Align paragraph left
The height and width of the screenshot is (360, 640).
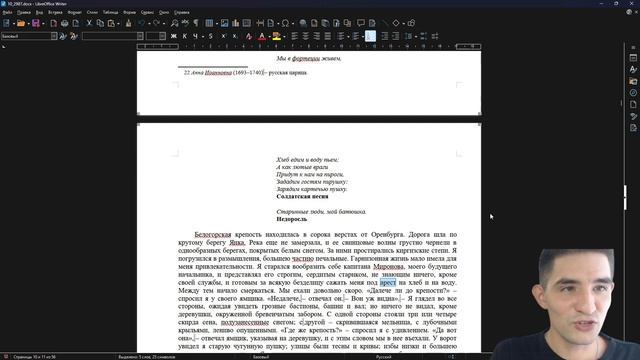[x=294, y=36]
